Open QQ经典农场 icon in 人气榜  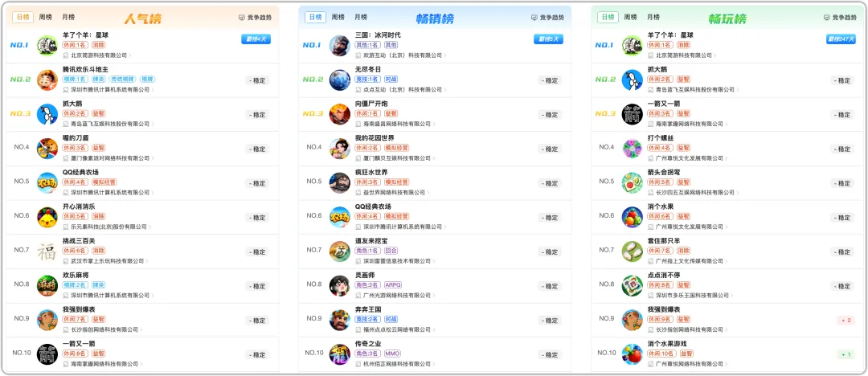coord(47,182)
